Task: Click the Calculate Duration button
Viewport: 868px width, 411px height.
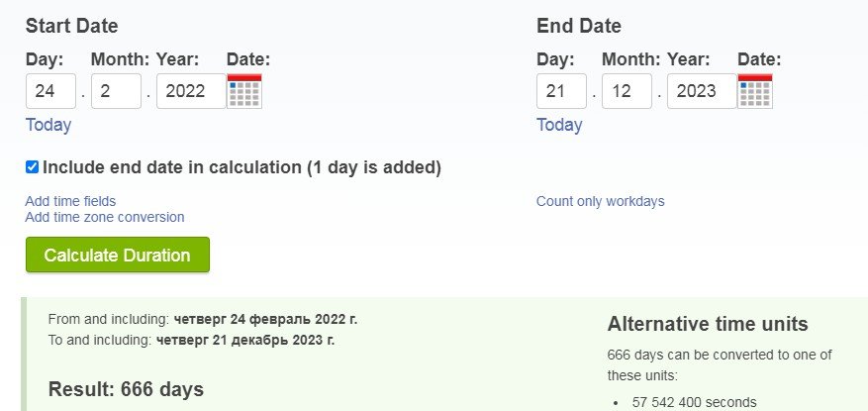Action: [x=117, y=255]
